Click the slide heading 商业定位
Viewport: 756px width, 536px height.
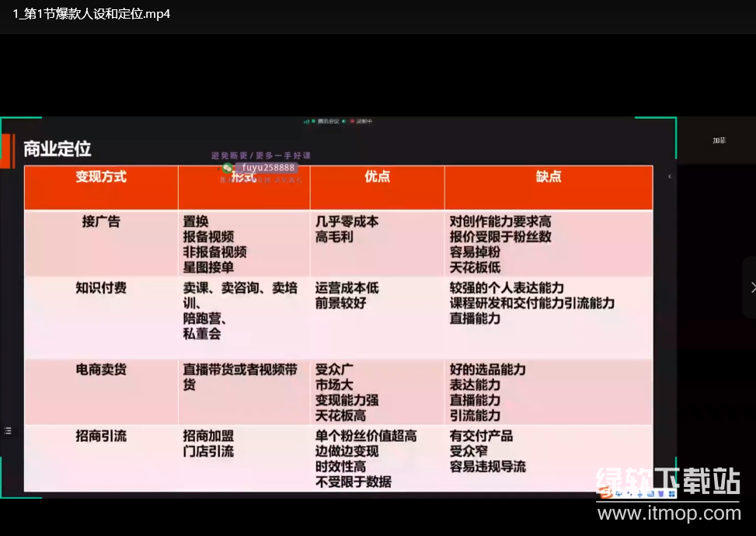(57, 149)
